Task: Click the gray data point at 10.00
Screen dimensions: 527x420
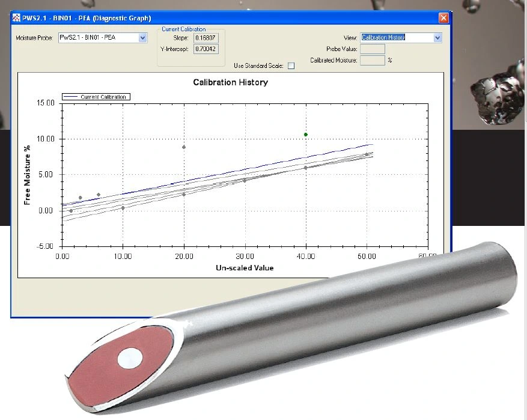Action: pyautogui.click(x=123, y=208)
